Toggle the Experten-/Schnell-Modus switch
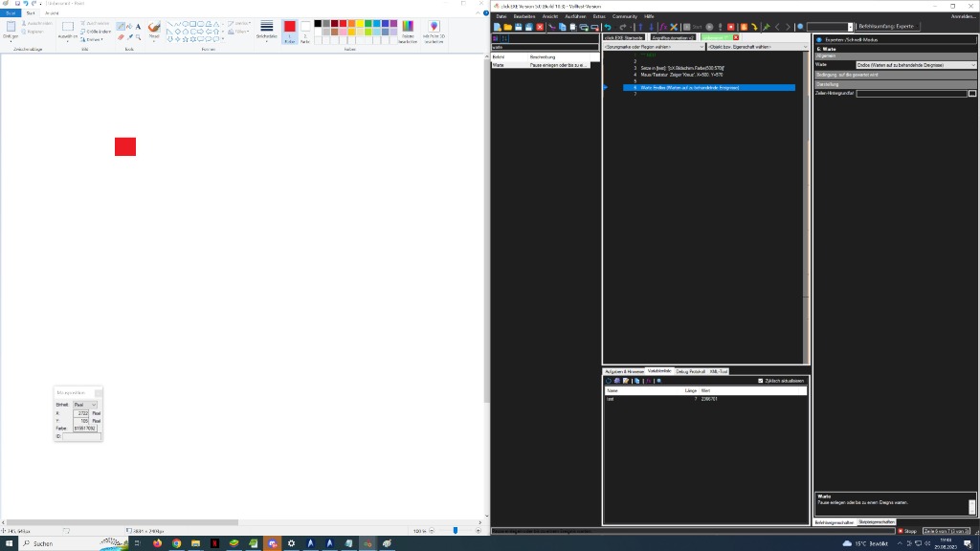The width and height of the screenshot is (980, 551). tap(819, 39)
